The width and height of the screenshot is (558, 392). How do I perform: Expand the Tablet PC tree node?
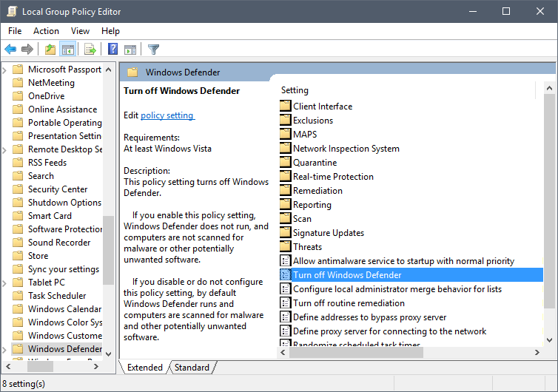[4, 283]
